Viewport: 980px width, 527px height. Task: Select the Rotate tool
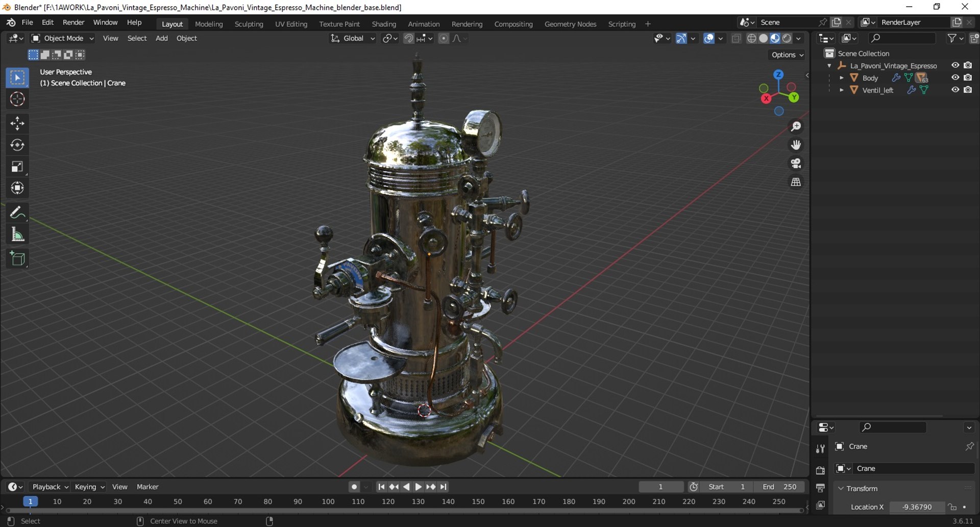[x=17, y=145]
